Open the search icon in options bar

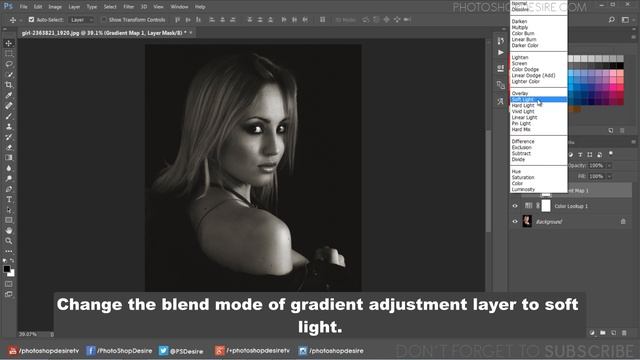tap(611, 20)
